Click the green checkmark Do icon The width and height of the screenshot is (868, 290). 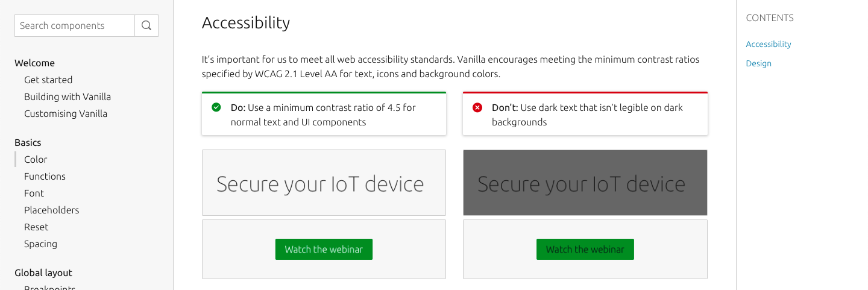(216, 107)
